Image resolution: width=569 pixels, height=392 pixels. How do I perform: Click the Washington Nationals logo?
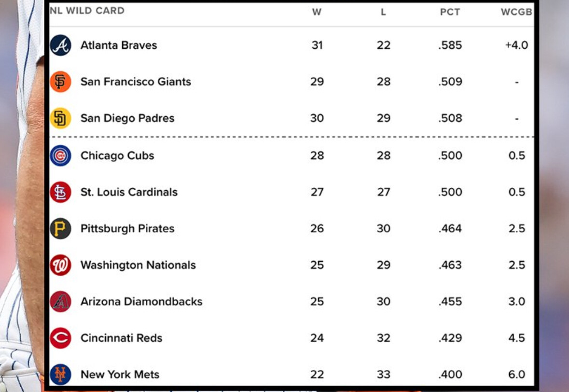click(x=61, y=266)
